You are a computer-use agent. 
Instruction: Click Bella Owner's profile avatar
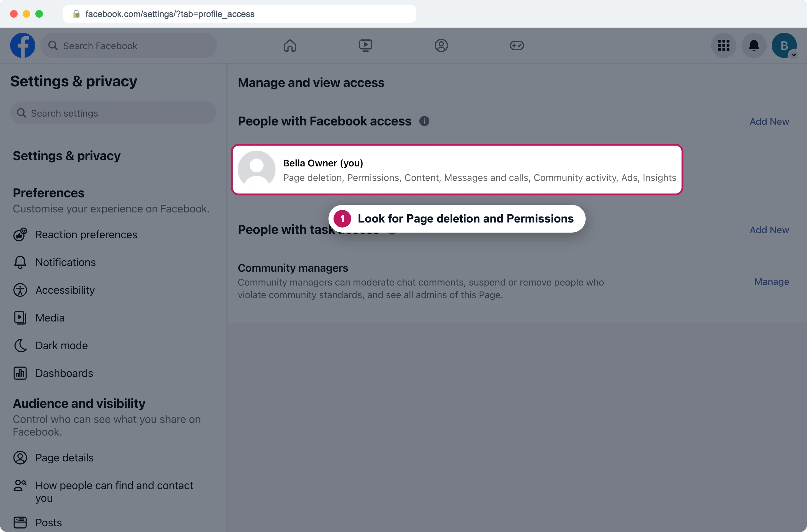coord(257,170)
